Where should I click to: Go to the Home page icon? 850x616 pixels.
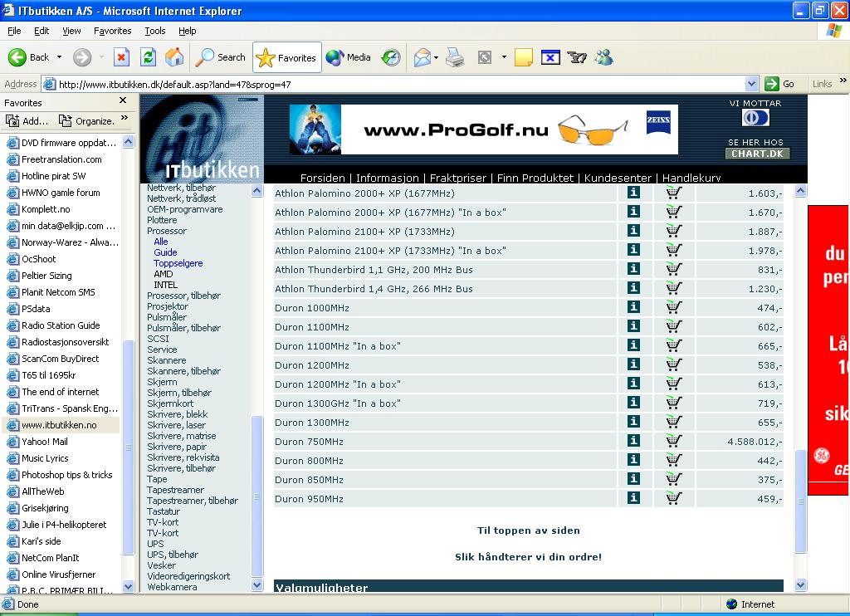pos(174,57)
